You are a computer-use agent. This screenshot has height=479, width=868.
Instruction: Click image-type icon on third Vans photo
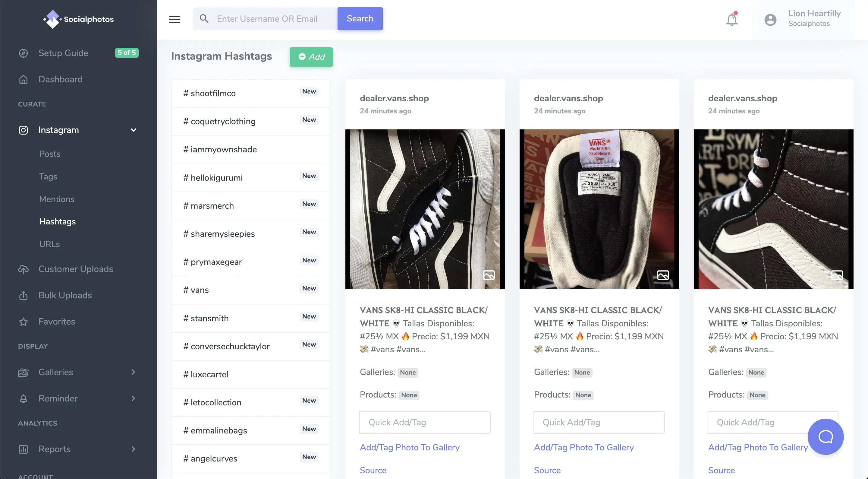pyautogui.click(x=837, y=275)
